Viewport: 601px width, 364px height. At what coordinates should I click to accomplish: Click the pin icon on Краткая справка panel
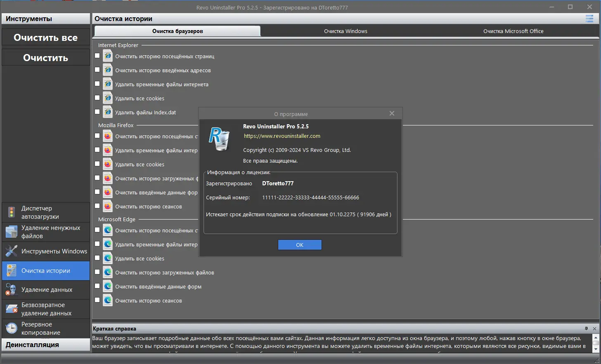(586, 329)
